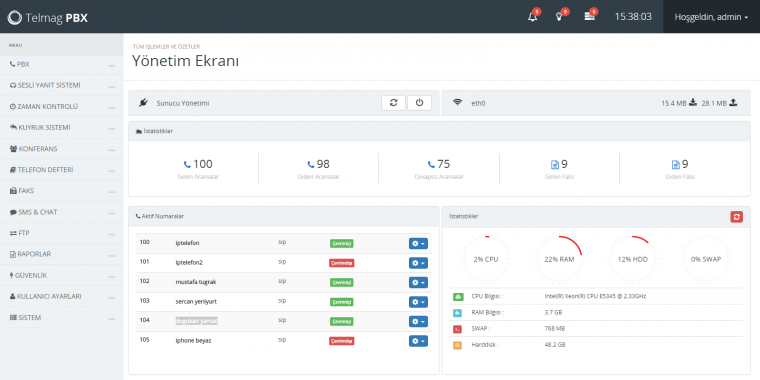Viewport: 760px width, 380px height.
Task: Click the download icon beside 15.4 MB
Action: [693, 102]
